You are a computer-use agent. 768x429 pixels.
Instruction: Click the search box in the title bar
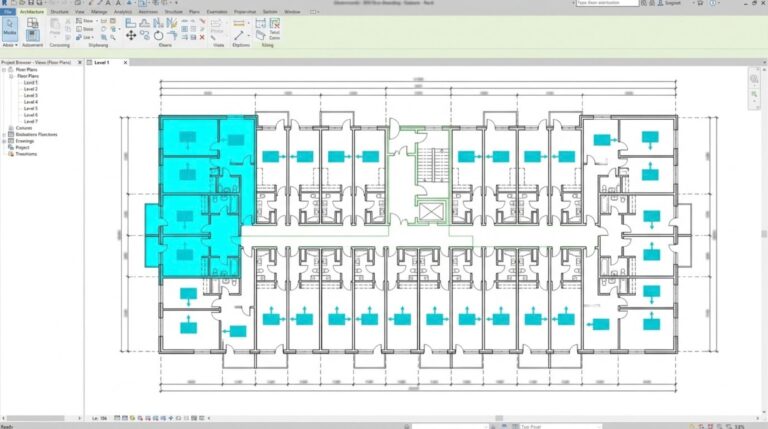coord(607,3)
